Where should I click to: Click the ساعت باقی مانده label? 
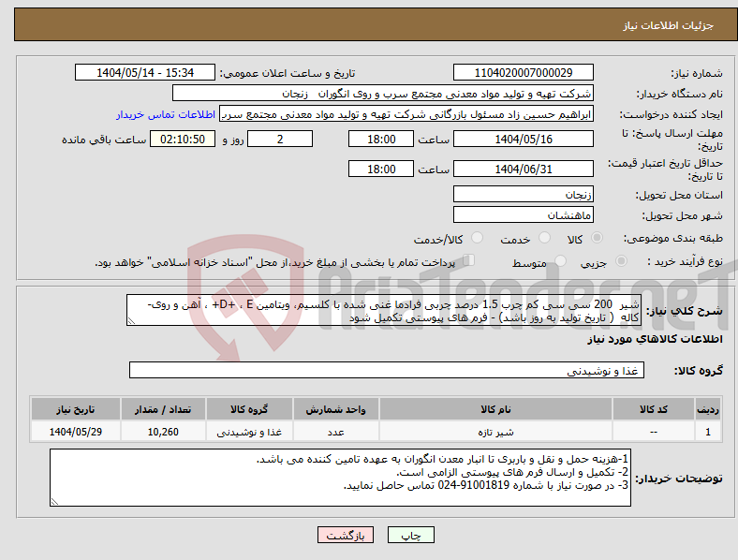[104, 140]
